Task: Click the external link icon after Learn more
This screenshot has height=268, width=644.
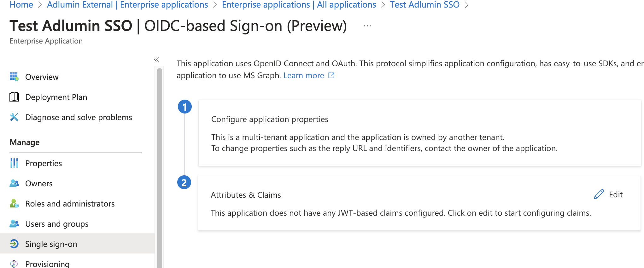Action: pyautogui.click(x=331, y=75)
